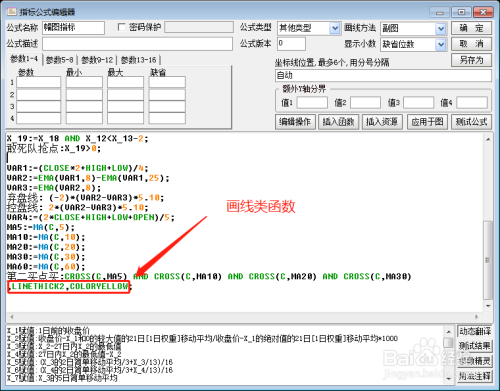Screen dimensions: 500x391
Task: Switch to the 参数1-4 tab
Action: [x=24, y=59]
